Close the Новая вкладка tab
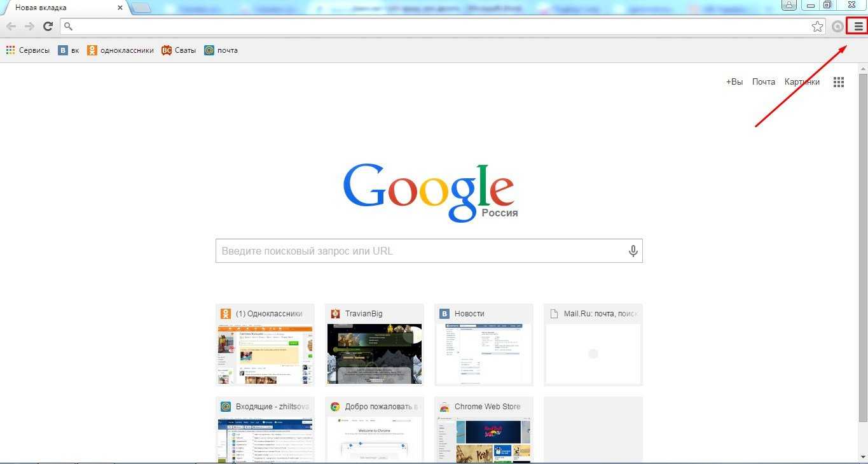This screenshot has width=868, height=464. (120, 8)
